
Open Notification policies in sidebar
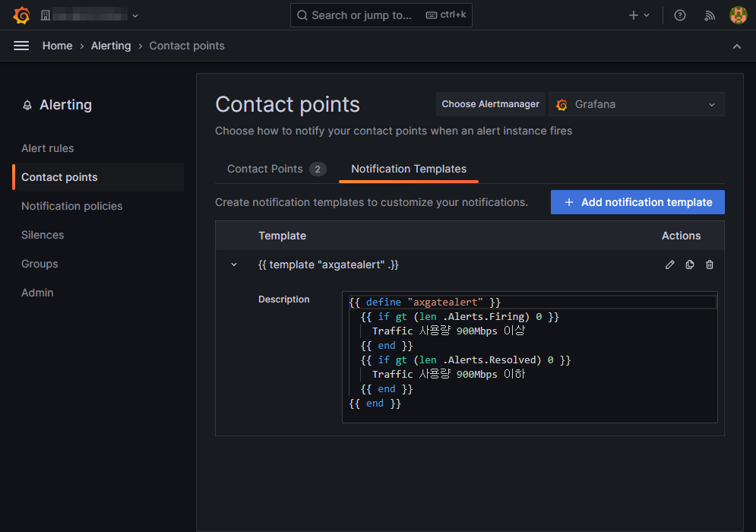(72, 206)
